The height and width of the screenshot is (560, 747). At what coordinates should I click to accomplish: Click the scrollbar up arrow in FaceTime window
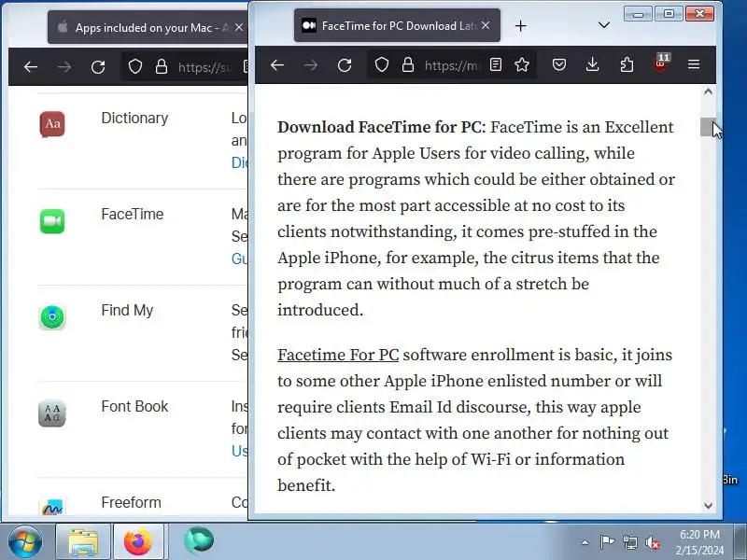pos(708,91)
